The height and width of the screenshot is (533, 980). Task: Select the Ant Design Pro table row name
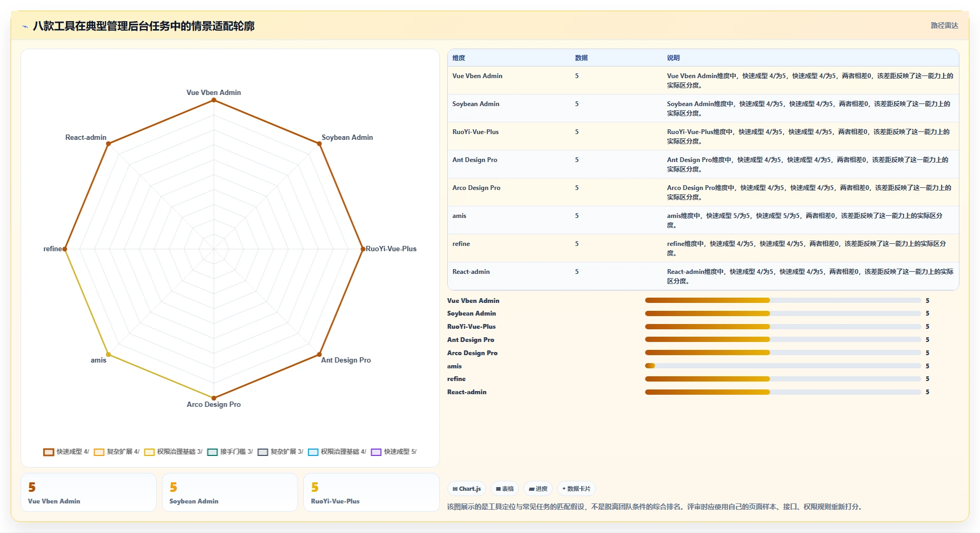pos(475,160)
